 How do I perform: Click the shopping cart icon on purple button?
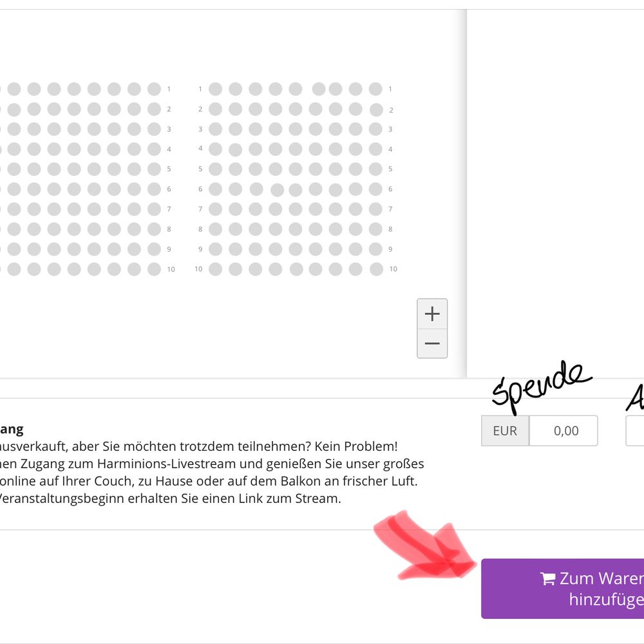pyautogui.click(x=548, y=578)
